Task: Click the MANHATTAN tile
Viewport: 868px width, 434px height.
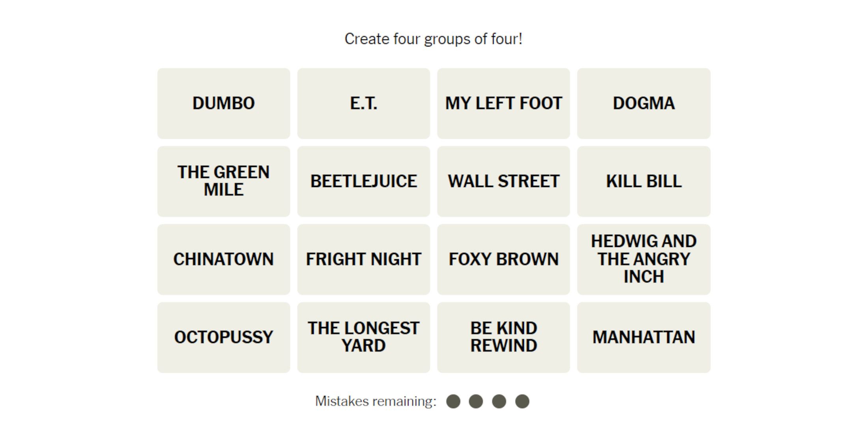Action: click(x=644, y=337)
